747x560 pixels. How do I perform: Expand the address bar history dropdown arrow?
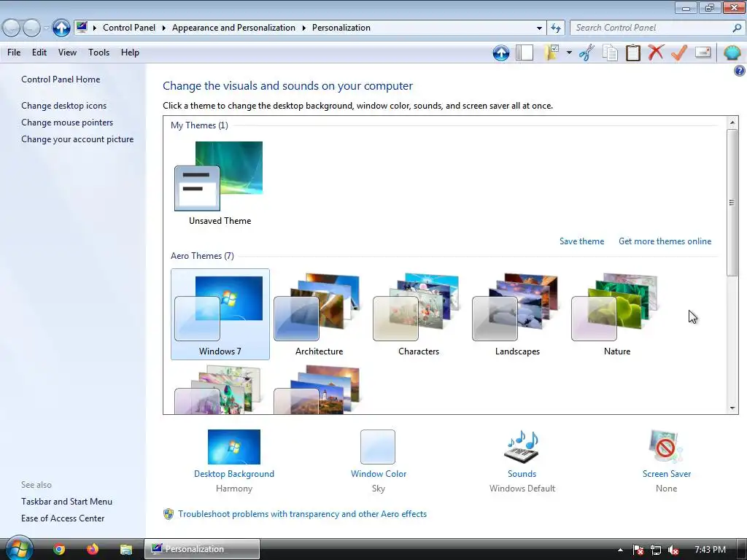539,28
